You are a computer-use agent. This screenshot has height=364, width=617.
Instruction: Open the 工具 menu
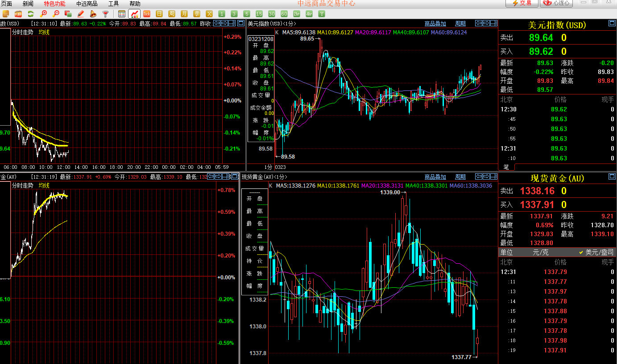[x=114, y=4]
